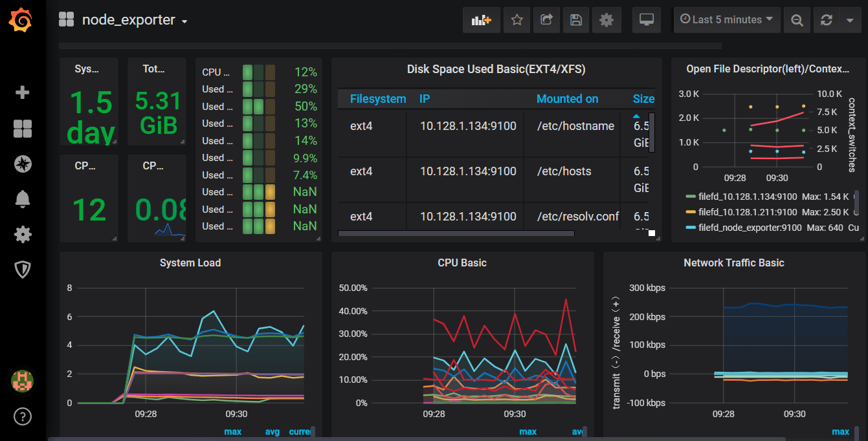868x441 pixels.
Task: Sort disk table by Filesystem column
Action: pyautogui.click(x=378, y=99)
